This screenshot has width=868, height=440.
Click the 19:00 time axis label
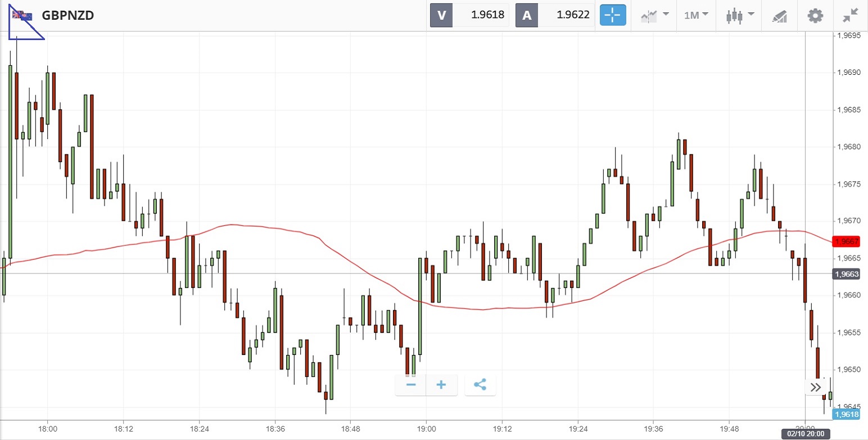(x=426, y=428)
